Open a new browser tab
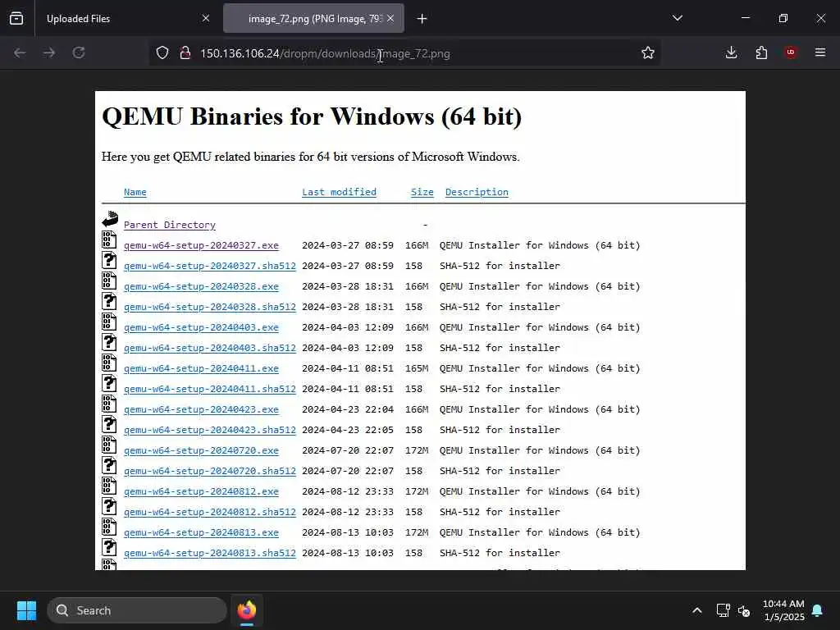 tap(422, 19)
